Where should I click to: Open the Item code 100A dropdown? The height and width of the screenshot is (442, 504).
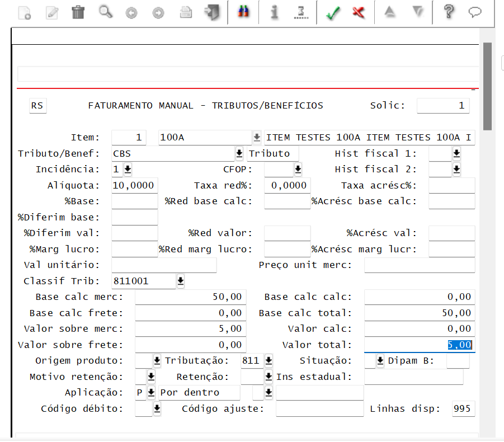point(257,138)
